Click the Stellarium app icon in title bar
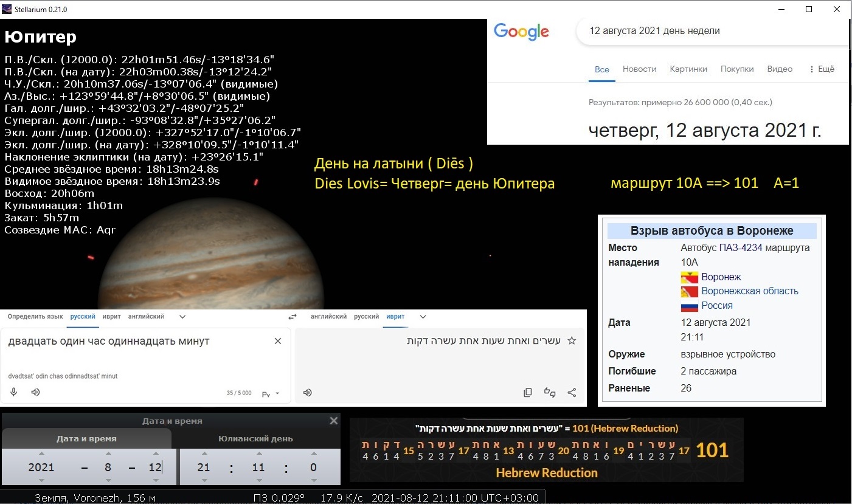 7,9
